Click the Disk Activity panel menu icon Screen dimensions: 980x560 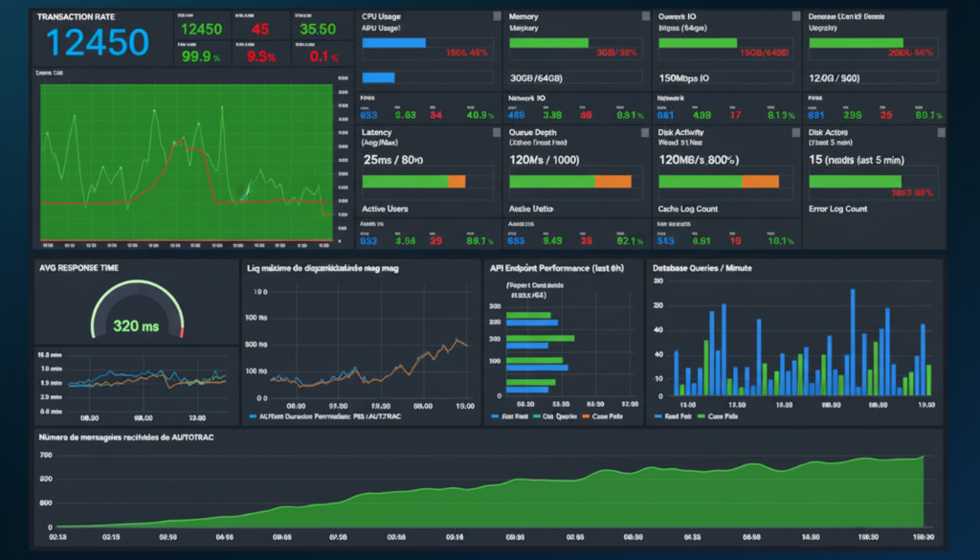[x=794, y=132]
